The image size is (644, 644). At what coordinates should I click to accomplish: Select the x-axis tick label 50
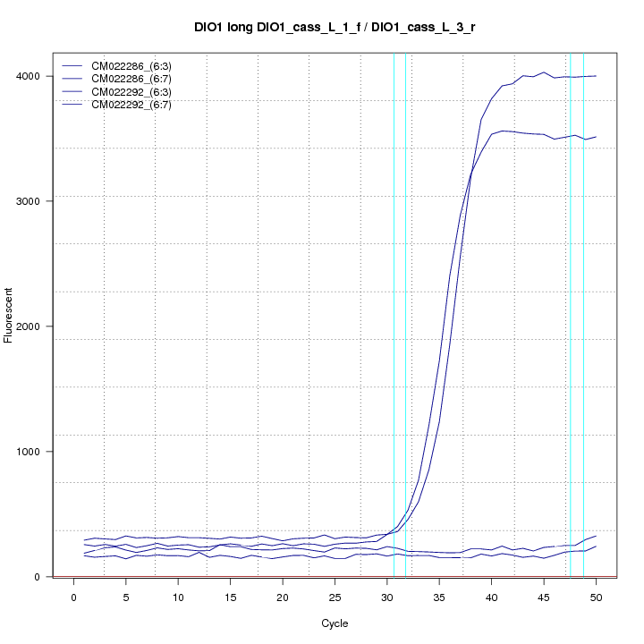(596, 597)
